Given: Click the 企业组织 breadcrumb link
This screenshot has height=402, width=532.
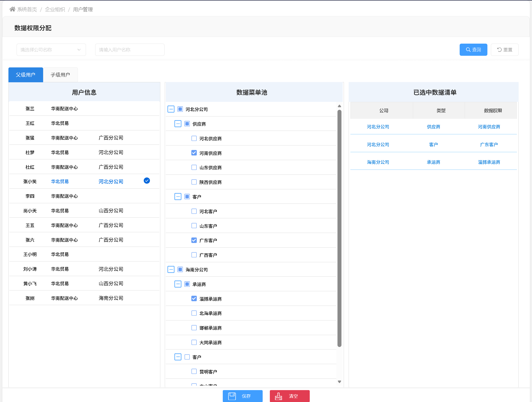Looking at the screenshot, I should pyautogui.click(x=55, y=9).
